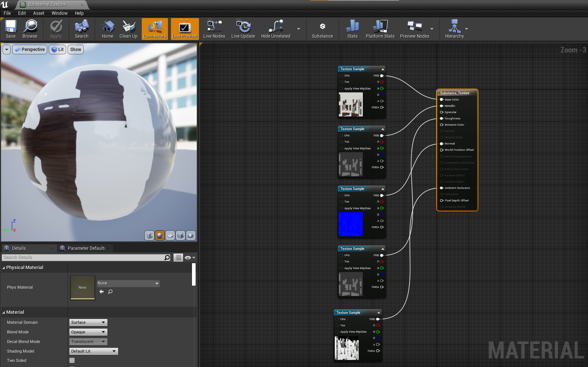Open the Shading Model Default Lit dropdown
The height and width of the screenshot is (367, 588).
pos(94,351)
